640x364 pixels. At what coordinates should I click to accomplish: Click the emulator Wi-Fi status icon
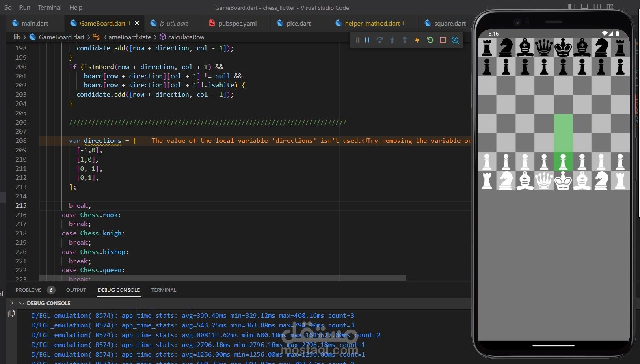[x=605, y=34]
